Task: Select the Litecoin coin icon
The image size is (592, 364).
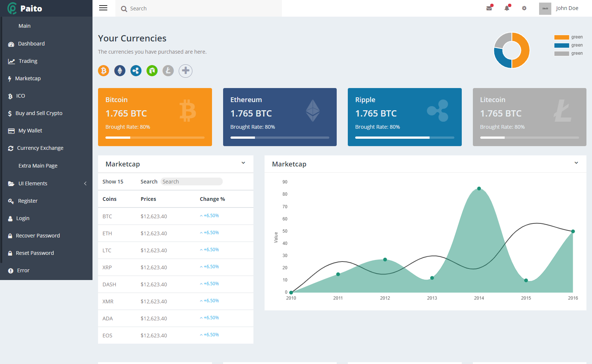Action: point(168,71)
